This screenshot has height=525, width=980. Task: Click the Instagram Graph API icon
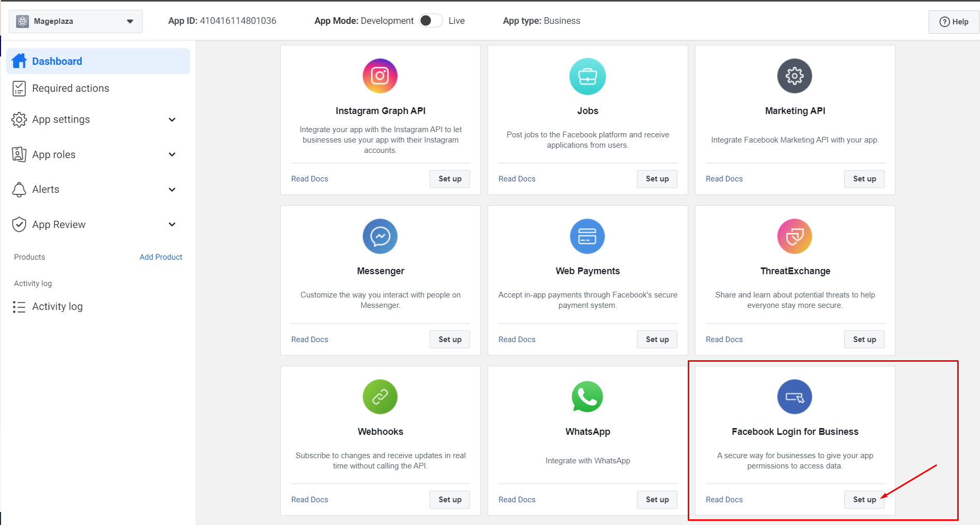click(x=380, y=76)
